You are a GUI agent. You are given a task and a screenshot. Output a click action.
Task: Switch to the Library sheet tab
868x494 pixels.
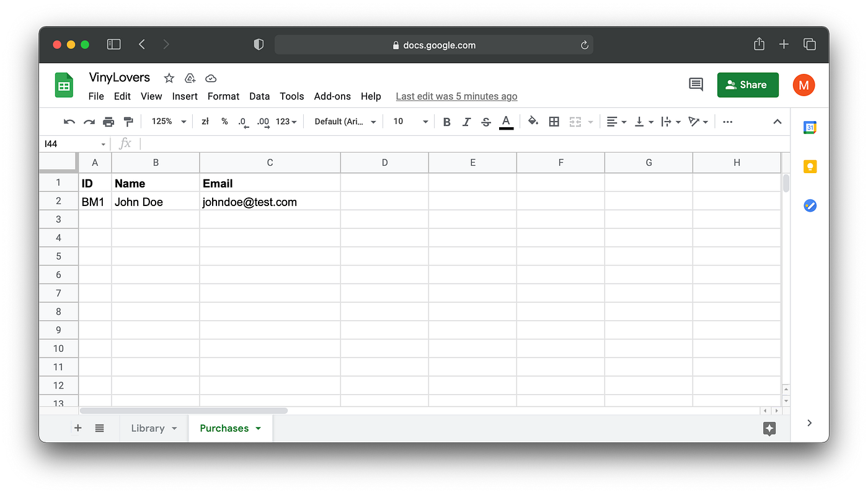pos(148,428)
